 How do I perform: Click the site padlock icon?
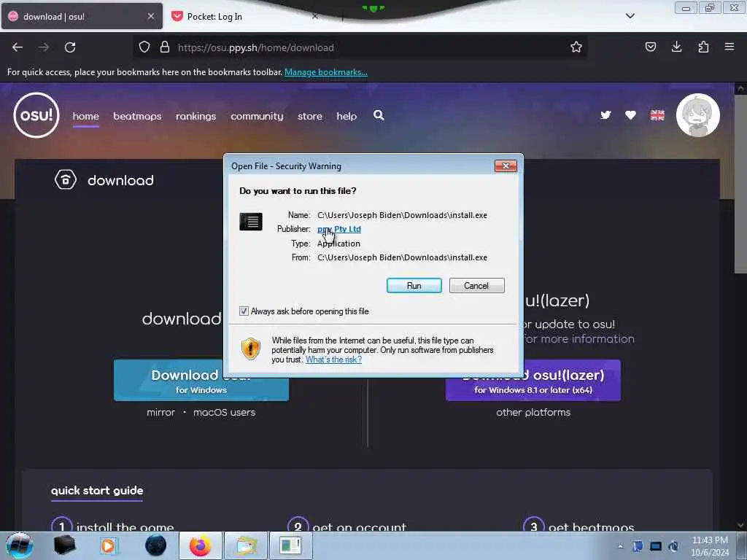pos(165,47)
